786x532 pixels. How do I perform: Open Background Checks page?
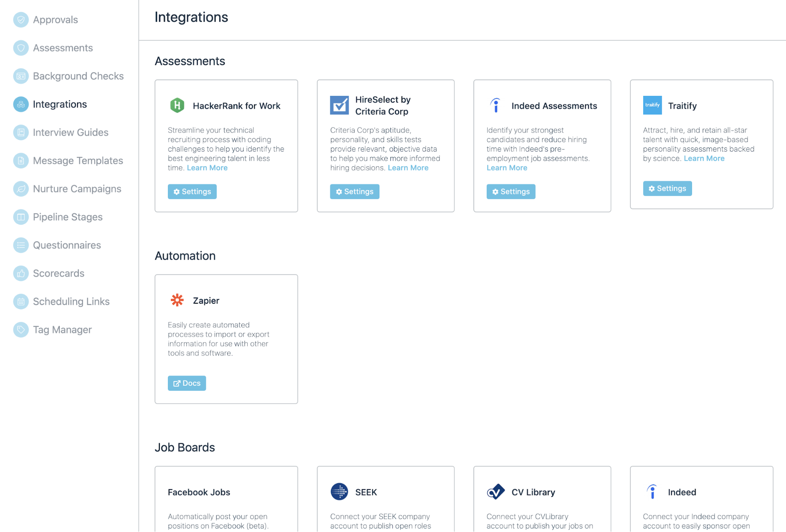[x=78, y=76]
